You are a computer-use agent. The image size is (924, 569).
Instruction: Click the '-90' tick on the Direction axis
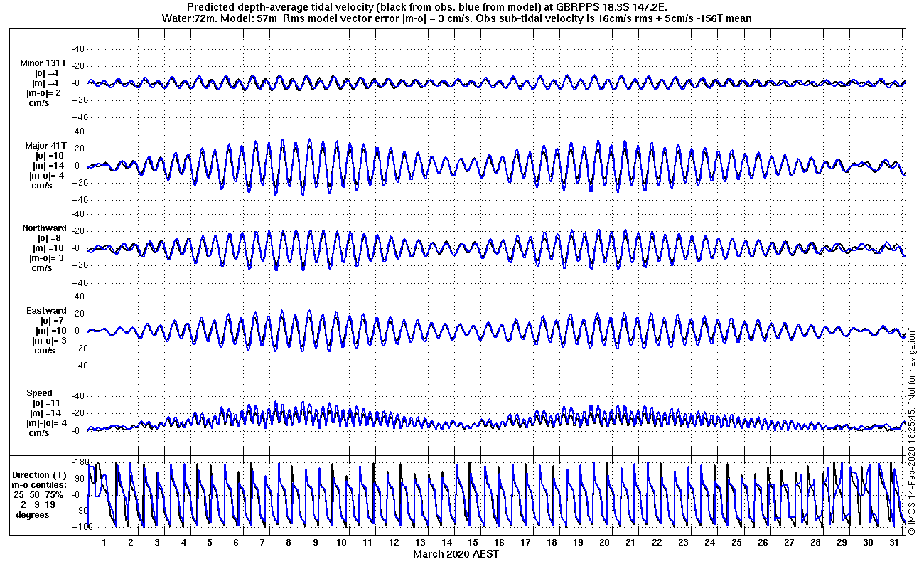(x=80, y=511)
